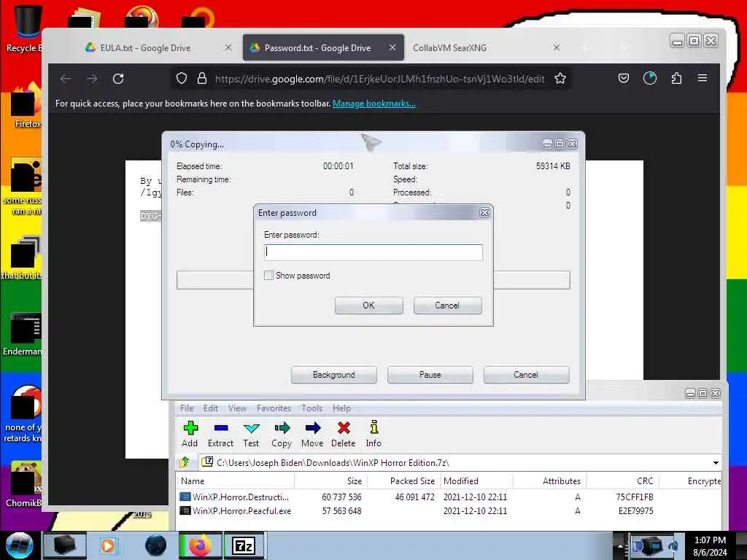
Task: Pause the copying operation
Action: coord(430,375)
